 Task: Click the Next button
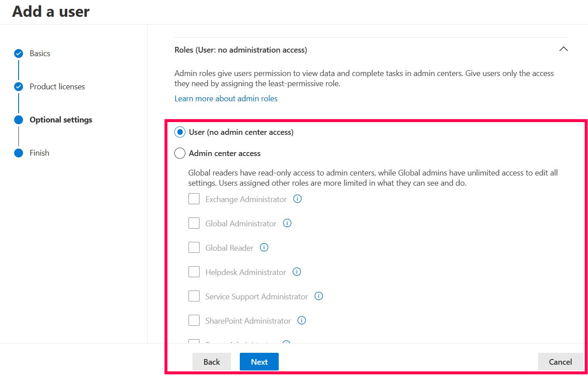click(x=259, y=362)
